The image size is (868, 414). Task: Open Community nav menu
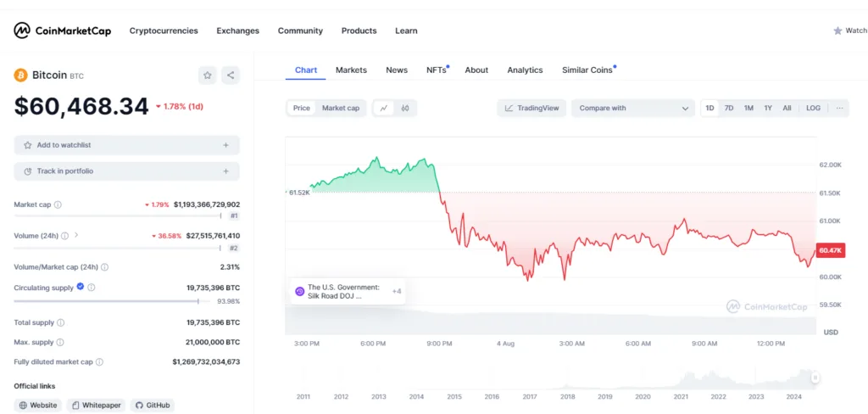click(300, 31)
